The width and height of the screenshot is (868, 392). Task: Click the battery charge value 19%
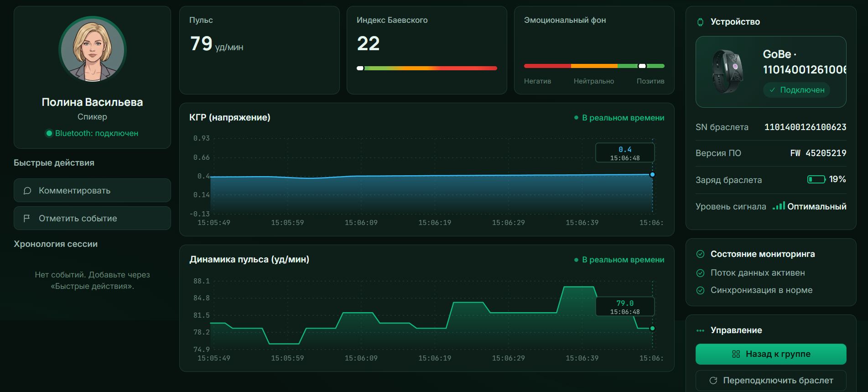point(837,179)
